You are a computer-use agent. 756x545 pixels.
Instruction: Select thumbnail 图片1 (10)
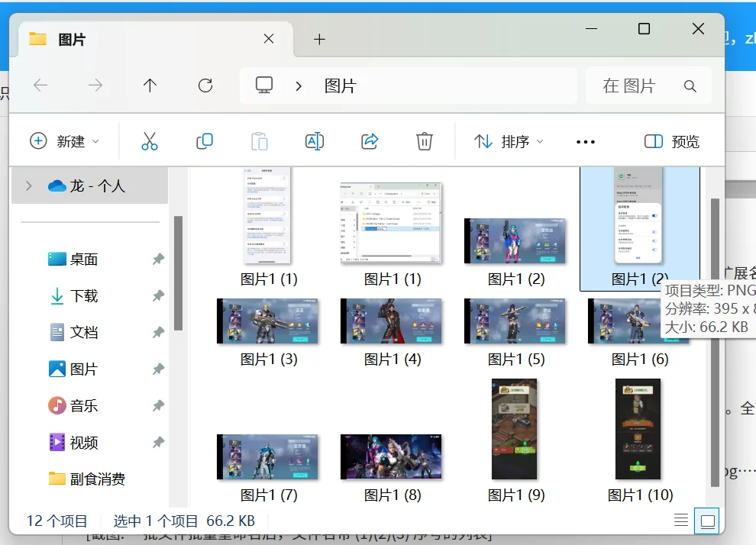pyautogui.click(x=638, y=429)
